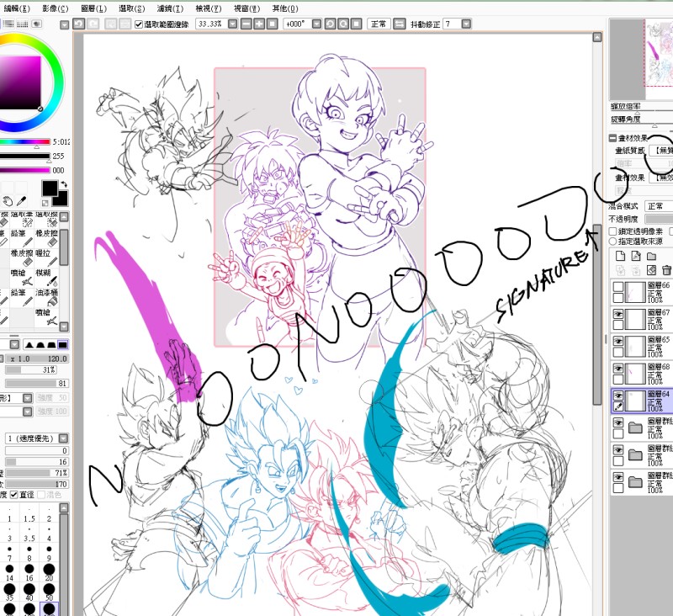673x616 pixels.
Task: Open the 濾鏡(T) menu
Action: (170, 8)
